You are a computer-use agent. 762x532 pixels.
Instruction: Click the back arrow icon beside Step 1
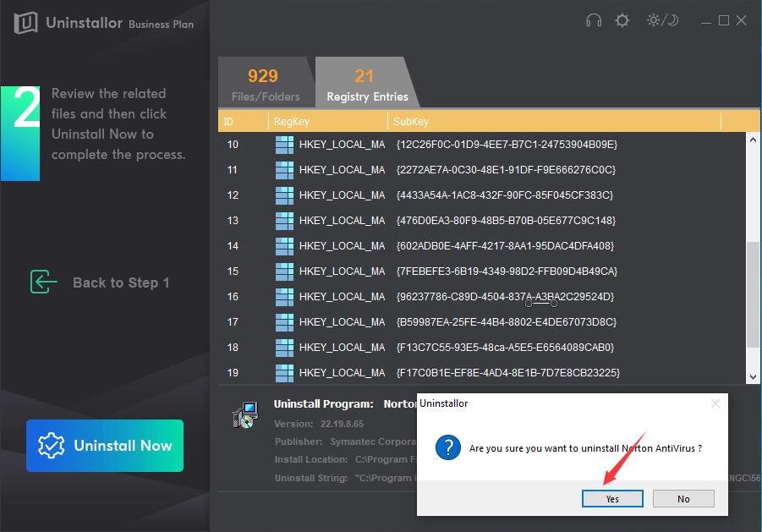pyautogui.click(x=43, y=282)
